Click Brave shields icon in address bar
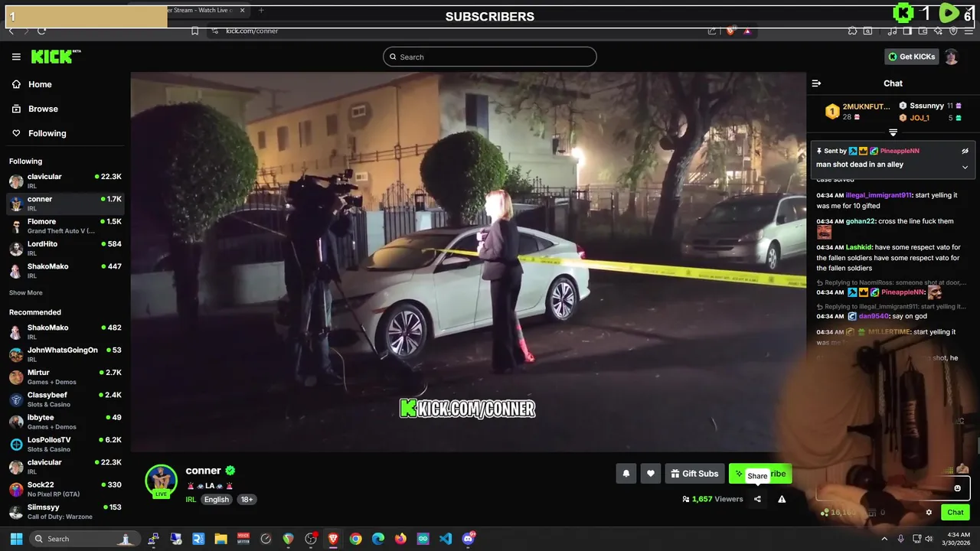Screen dimensions: 980x551 pos(730,31)
